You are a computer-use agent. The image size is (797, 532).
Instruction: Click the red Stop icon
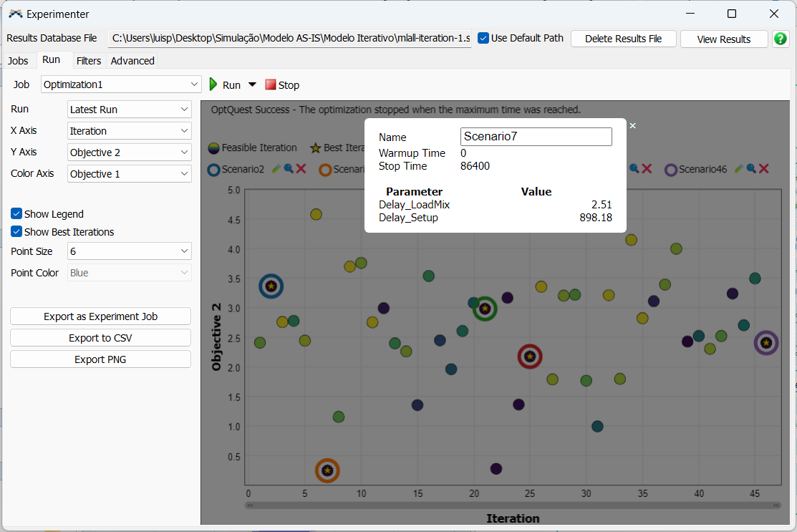(x=270, y=84)
